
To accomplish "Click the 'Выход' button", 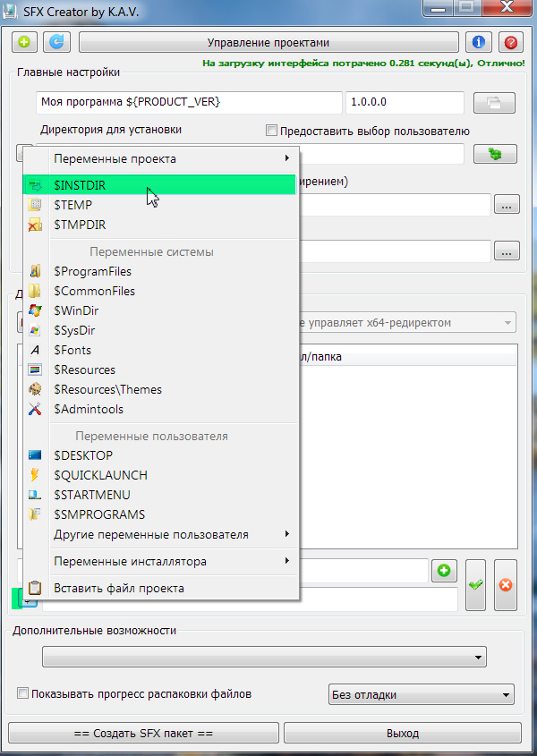I will 403,733.
